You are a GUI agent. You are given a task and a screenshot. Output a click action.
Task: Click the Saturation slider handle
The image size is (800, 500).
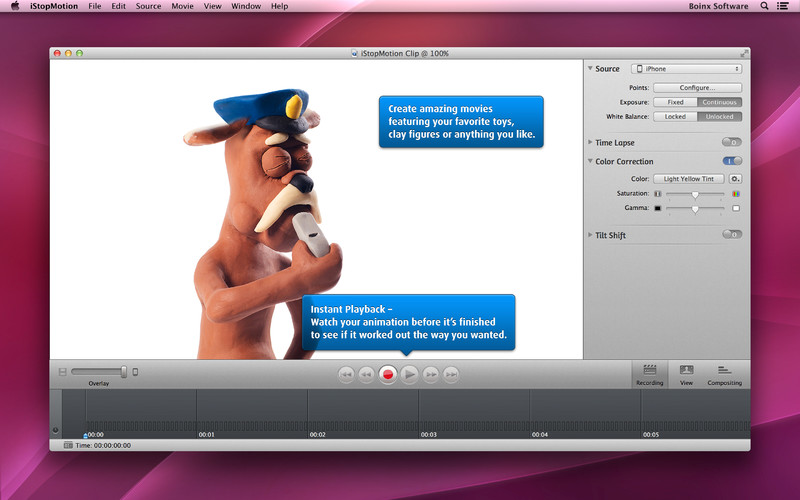click(x=695, y=194)
